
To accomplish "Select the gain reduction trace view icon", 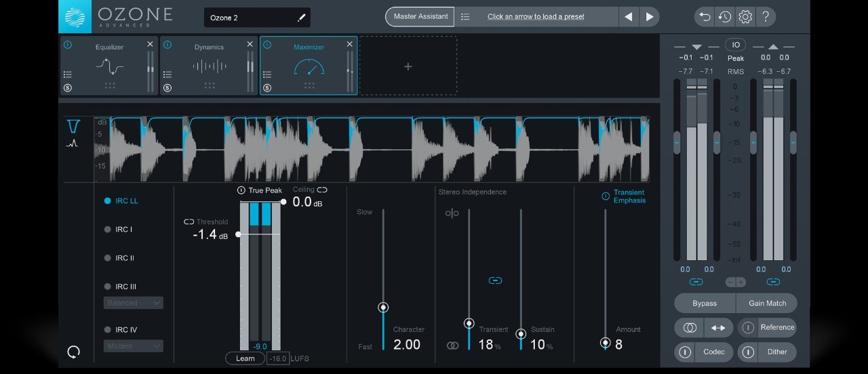I will (73, 126).
